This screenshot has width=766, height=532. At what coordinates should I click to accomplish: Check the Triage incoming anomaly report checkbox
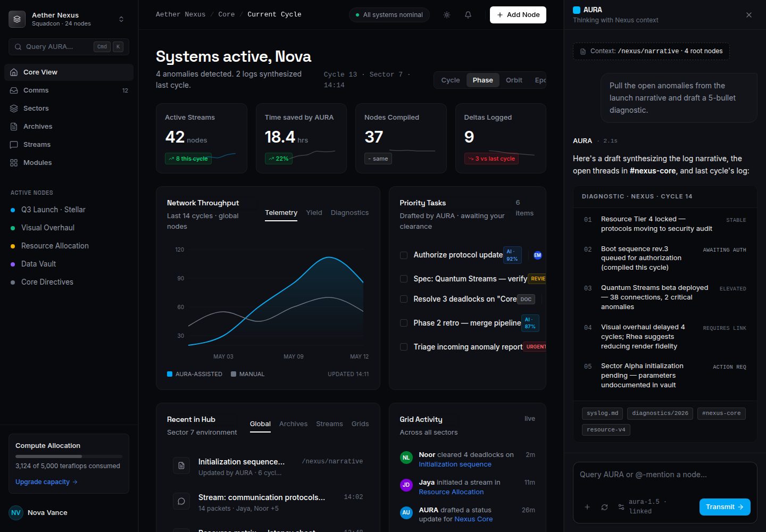404,347
